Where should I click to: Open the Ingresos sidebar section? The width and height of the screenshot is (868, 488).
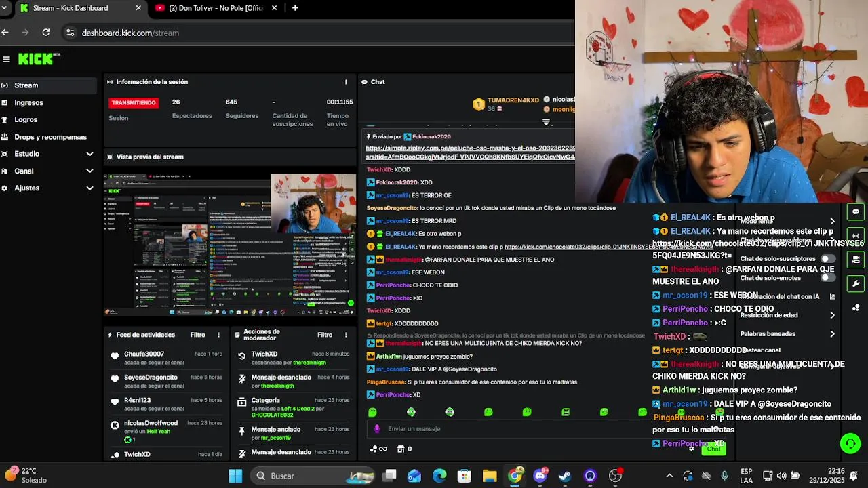48,102
